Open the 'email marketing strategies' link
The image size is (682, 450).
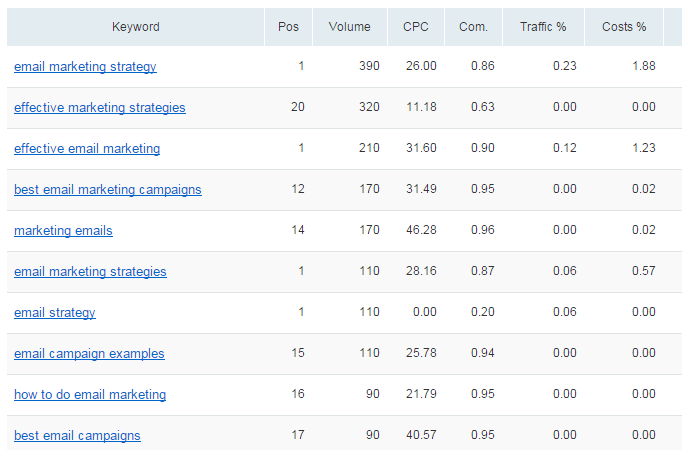[90, 271]
